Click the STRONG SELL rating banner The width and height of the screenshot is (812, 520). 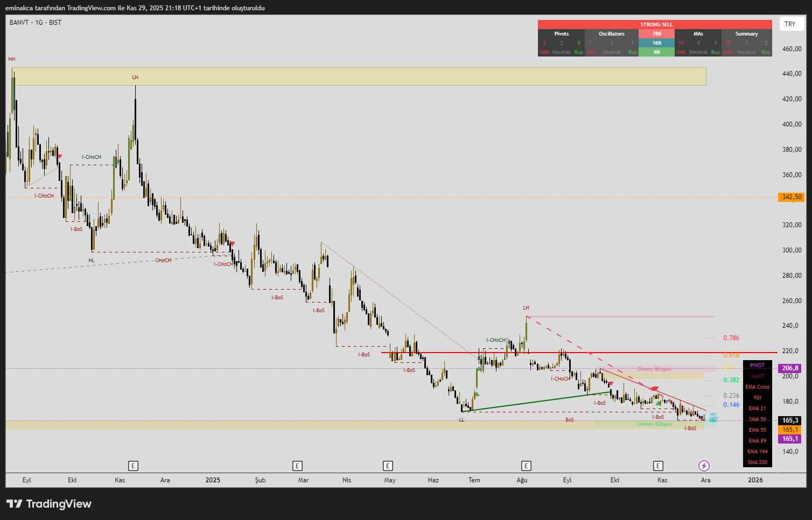pyautogui.click(x=656, y=25)
